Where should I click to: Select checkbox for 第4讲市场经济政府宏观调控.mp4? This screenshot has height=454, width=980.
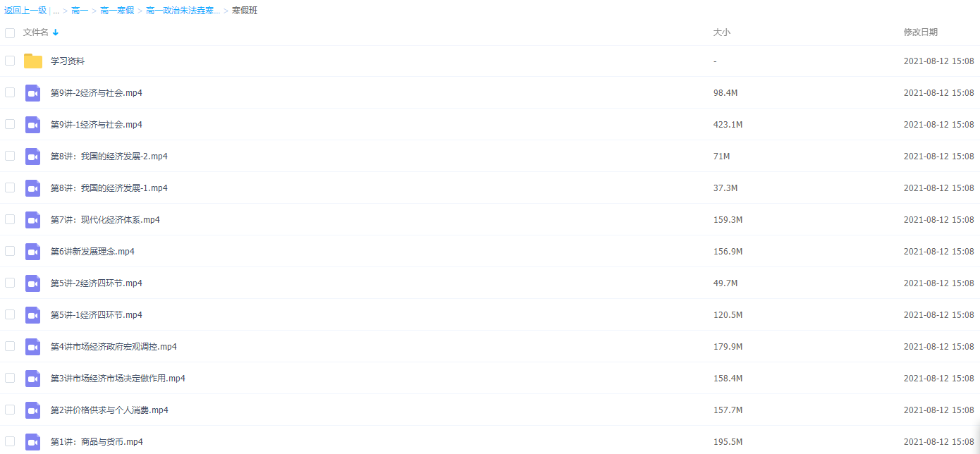pyautogui.click(x=10, y=346)
